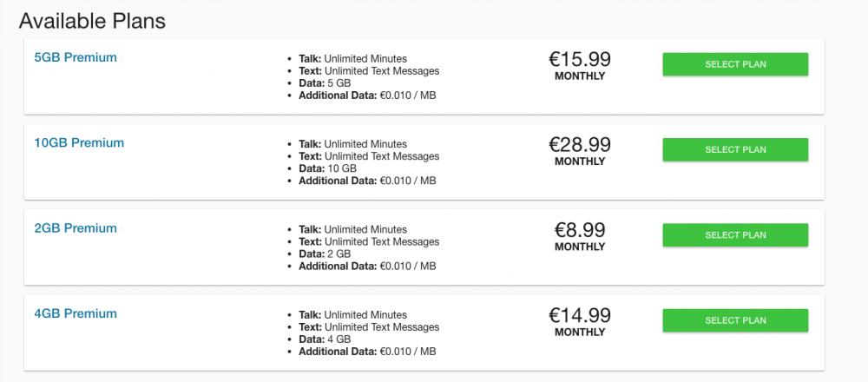Click the "Data: 2 GB" detail line

pos(325,254)
